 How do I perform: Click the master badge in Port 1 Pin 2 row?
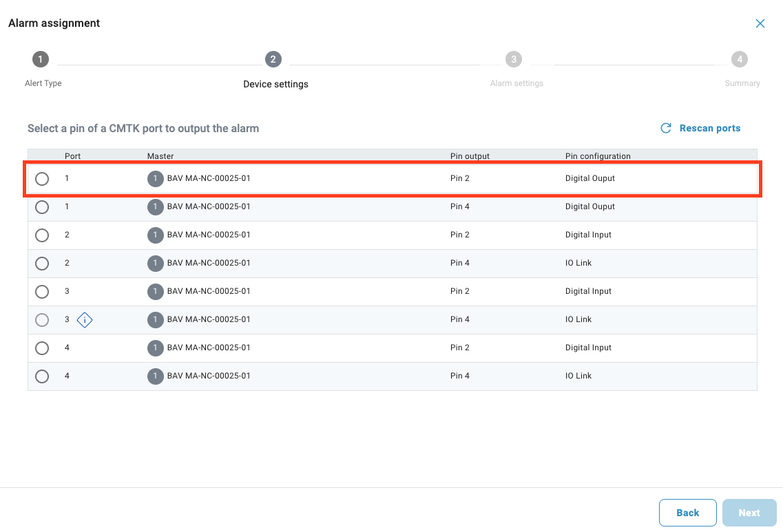[156, 178]
